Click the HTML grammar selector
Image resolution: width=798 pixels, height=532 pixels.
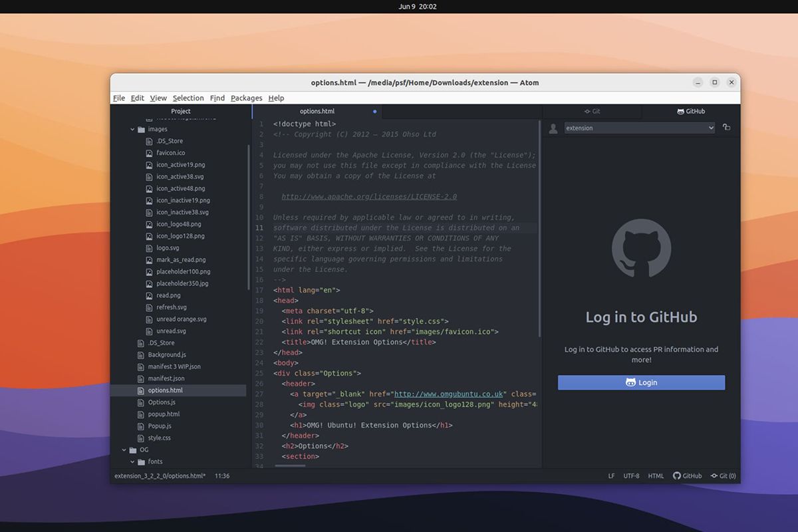click(656, 476)
